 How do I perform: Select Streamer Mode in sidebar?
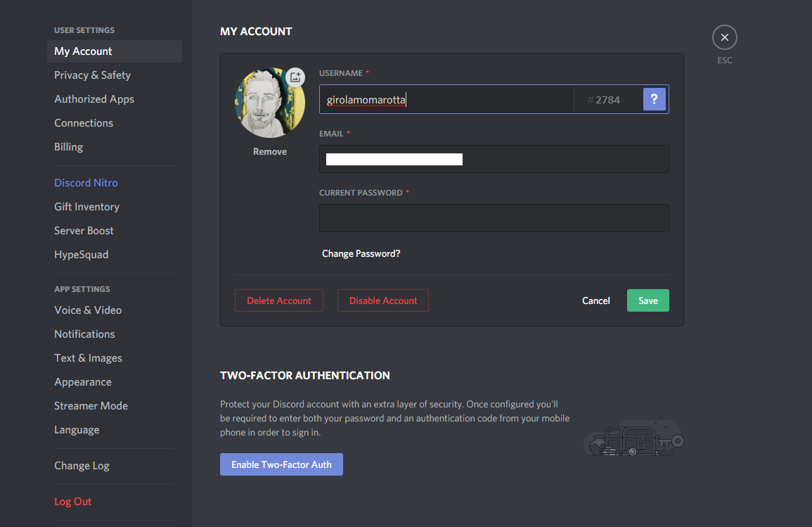click(x=91, y=406)
